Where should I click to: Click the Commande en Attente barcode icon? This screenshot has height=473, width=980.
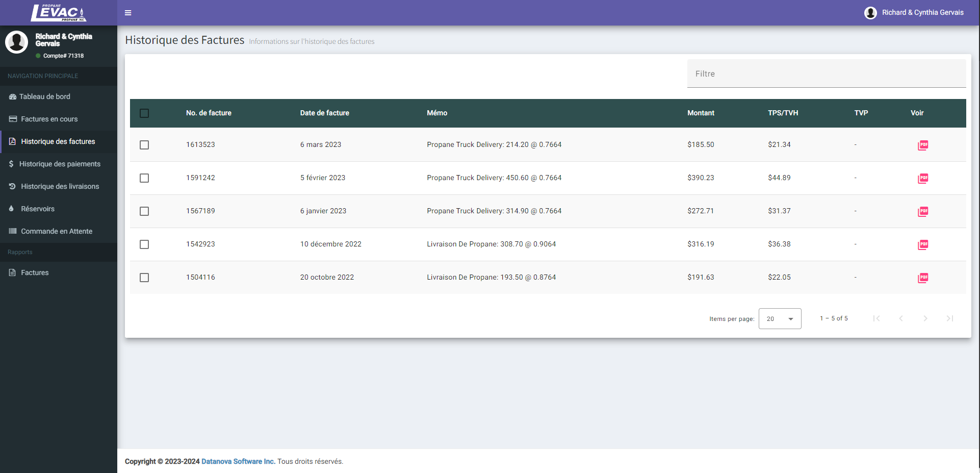pos(13,231)
